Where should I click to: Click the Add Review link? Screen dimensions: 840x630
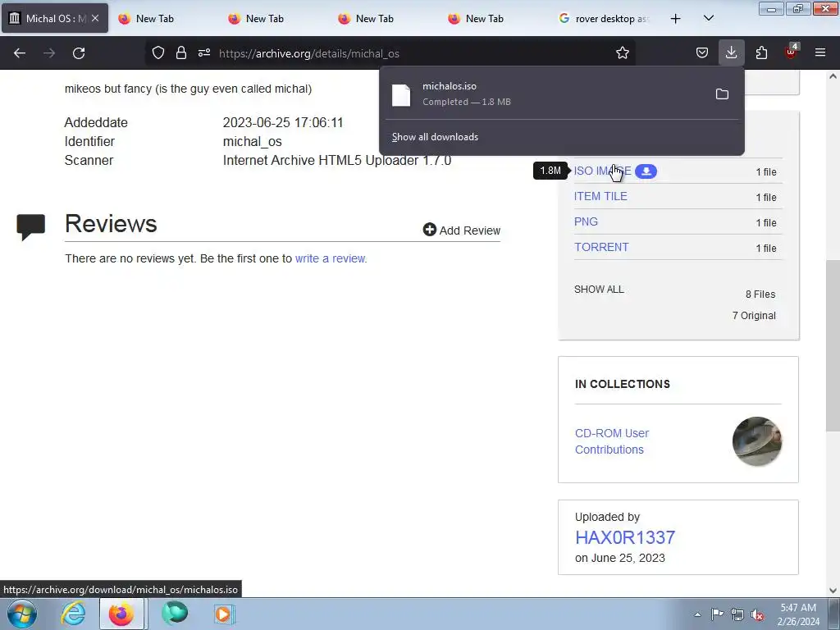[462, 231]
